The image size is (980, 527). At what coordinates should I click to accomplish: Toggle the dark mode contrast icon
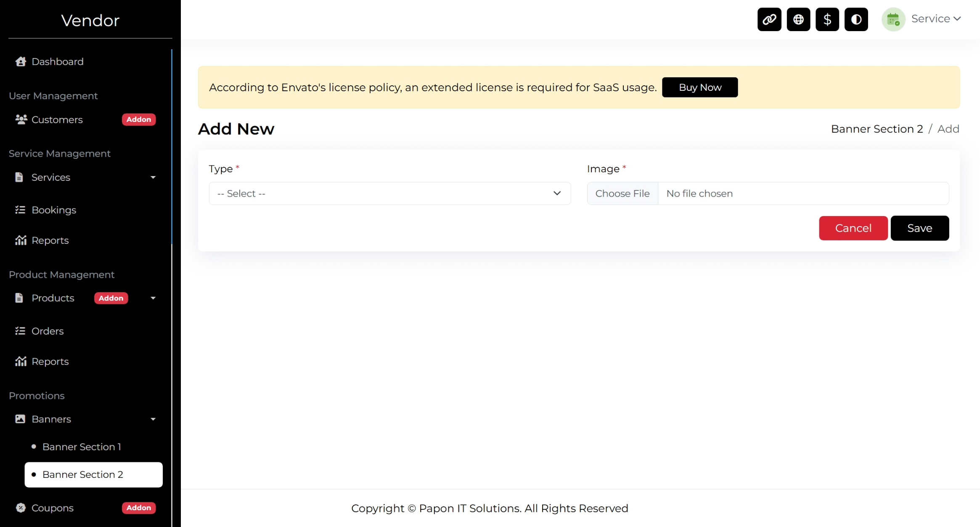856,19
